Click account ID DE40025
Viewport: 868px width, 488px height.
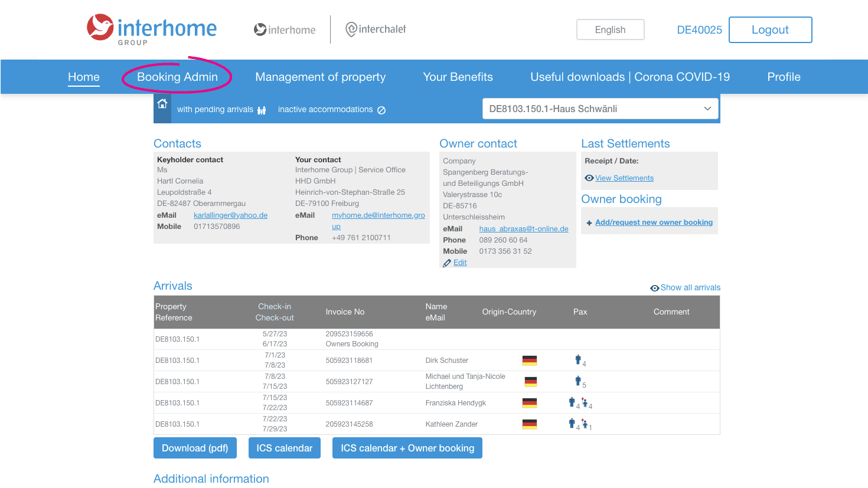[699, 30]
